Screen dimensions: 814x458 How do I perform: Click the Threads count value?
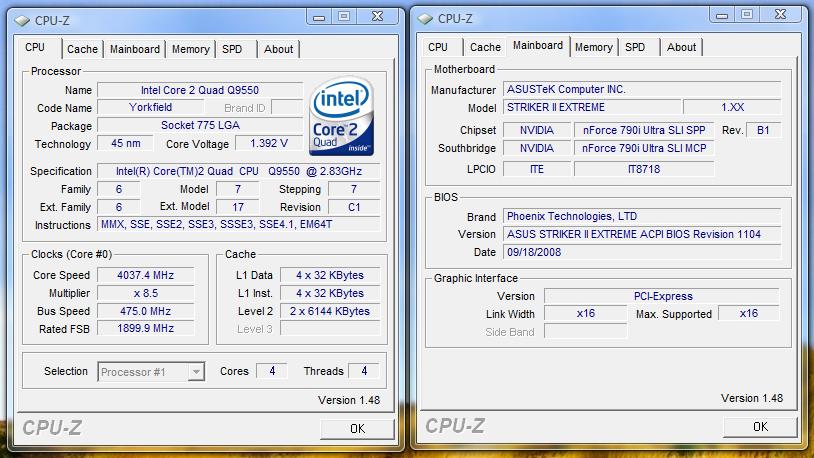coord(364,371)
